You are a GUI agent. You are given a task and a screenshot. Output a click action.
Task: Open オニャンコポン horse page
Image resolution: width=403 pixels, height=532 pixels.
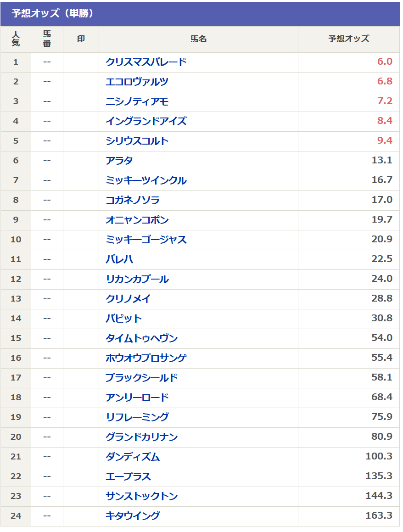137,220
